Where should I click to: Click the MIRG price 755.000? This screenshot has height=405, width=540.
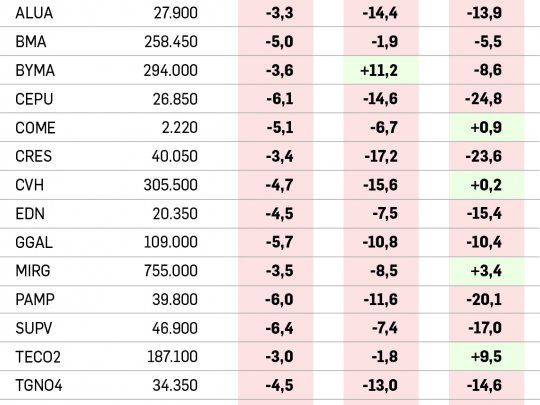click(x=171, y=271)
